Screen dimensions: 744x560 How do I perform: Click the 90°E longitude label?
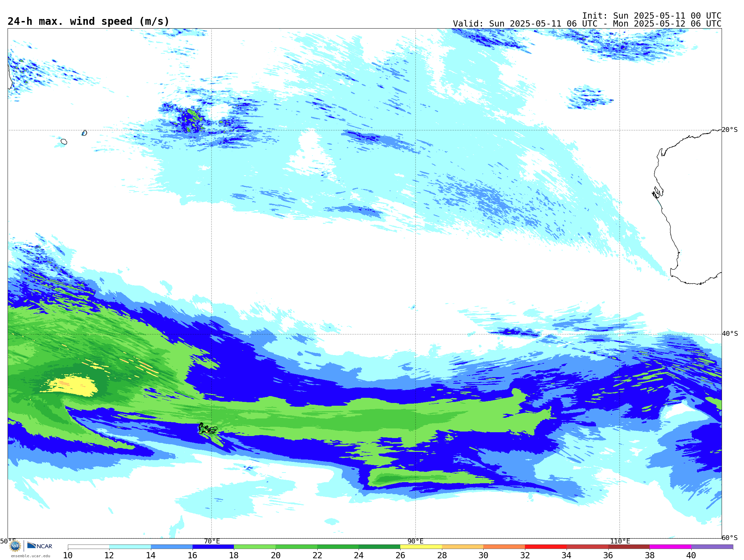point(416,541)
